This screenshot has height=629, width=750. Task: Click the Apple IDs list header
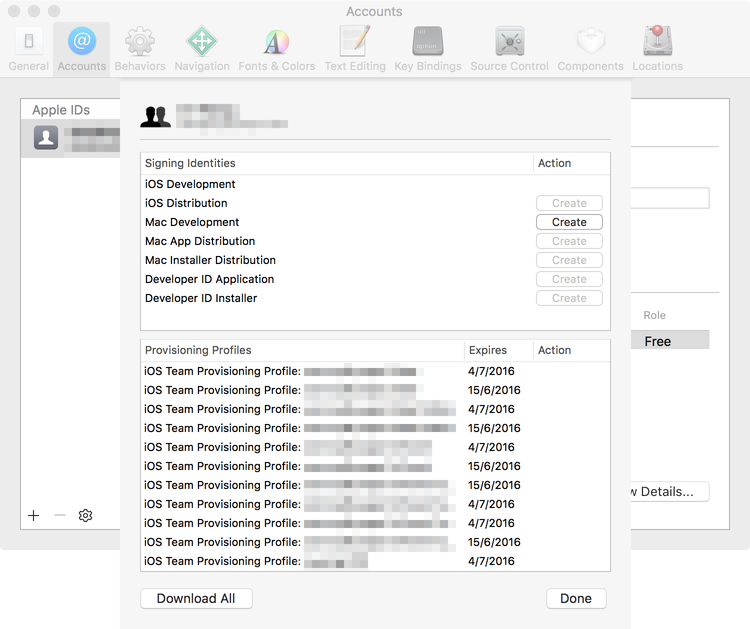click(70, 110)
